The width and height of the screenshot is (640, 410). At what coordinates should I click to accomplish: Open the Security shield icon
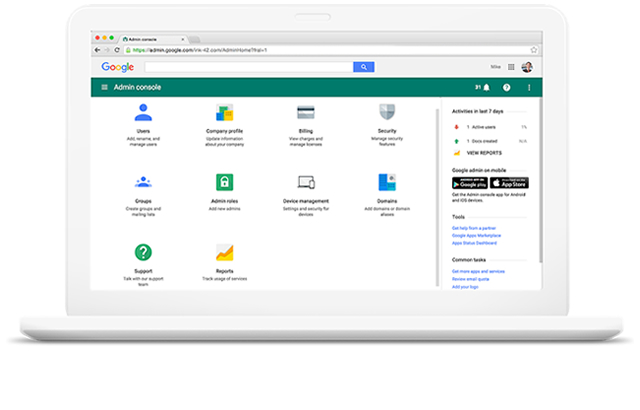[x=387, y=113]
